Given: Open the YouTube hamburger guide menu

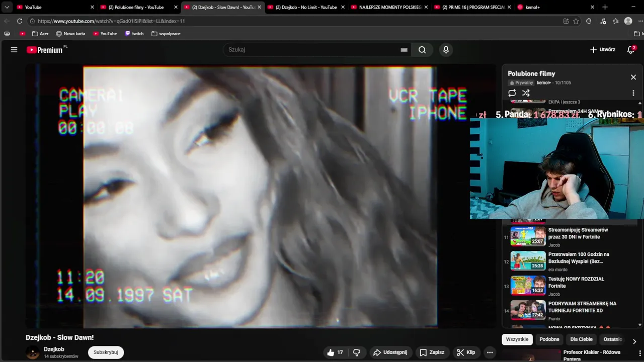Looking at the screenshot, I should [x=14, y=50].
